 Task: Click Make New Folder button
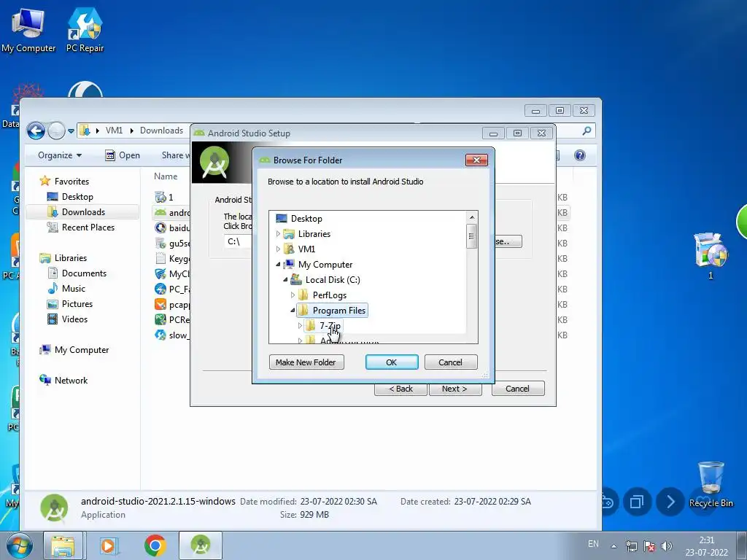[306, 362]
